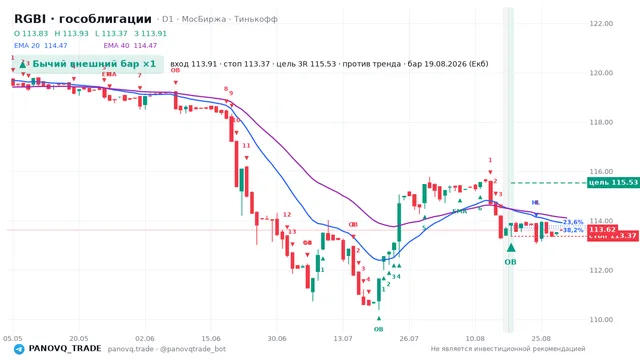Click the 38,2% Fibonacci level label
This screenshot has width=640, height=360.
point(573,230)
